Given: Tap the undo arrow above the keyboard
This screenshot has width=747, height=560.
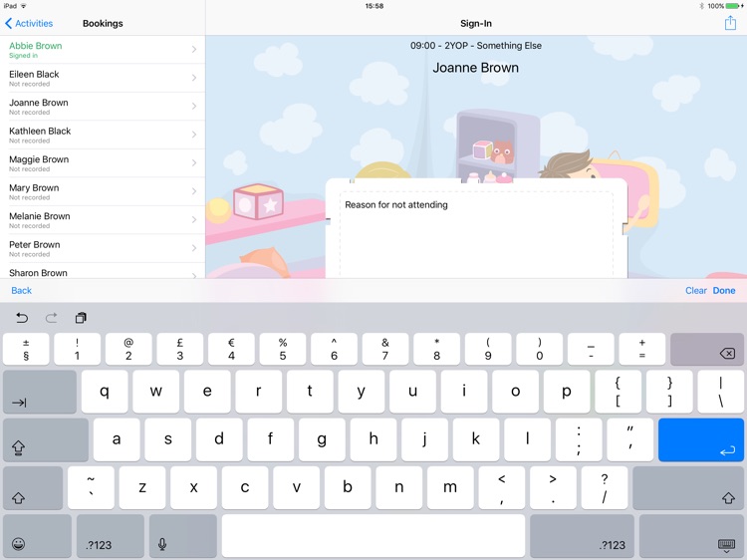Looking at the screenshot, I should click(22, 318).
